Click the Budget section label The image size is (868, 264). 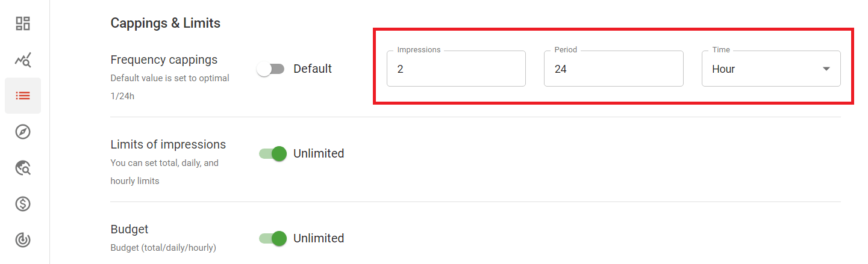pos(130,229)
